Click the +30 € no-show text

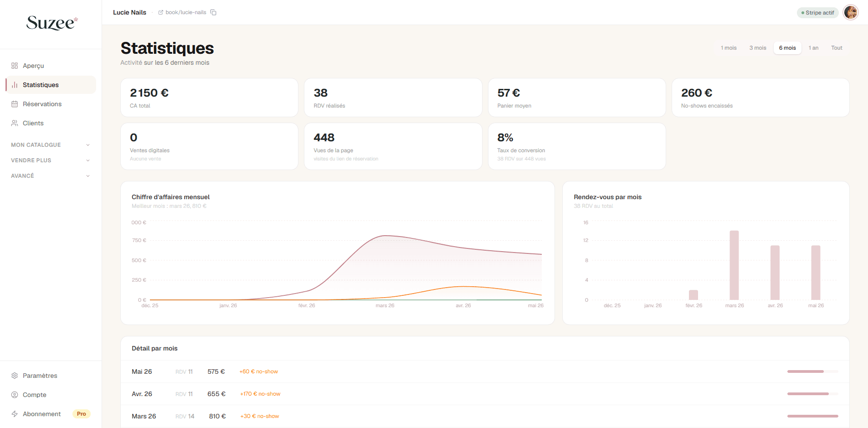pos(259,416)
